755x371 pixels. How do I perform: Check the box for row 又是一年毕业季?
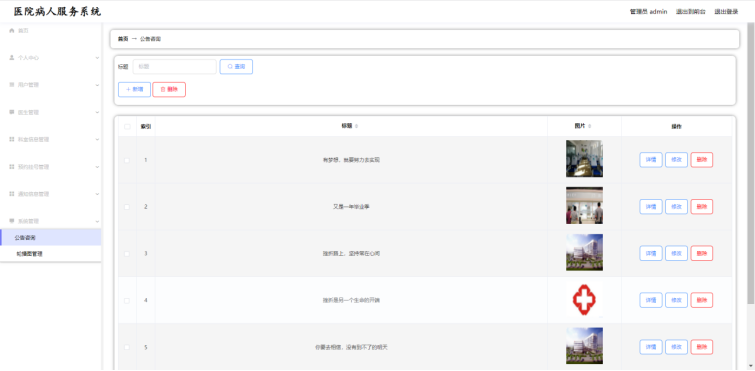coord(127,207)
